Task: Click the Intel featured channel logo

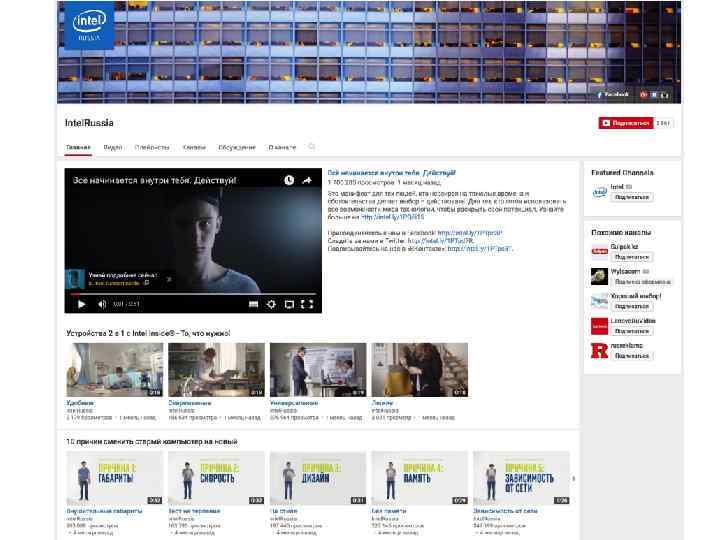Action: tap(600, 192)
